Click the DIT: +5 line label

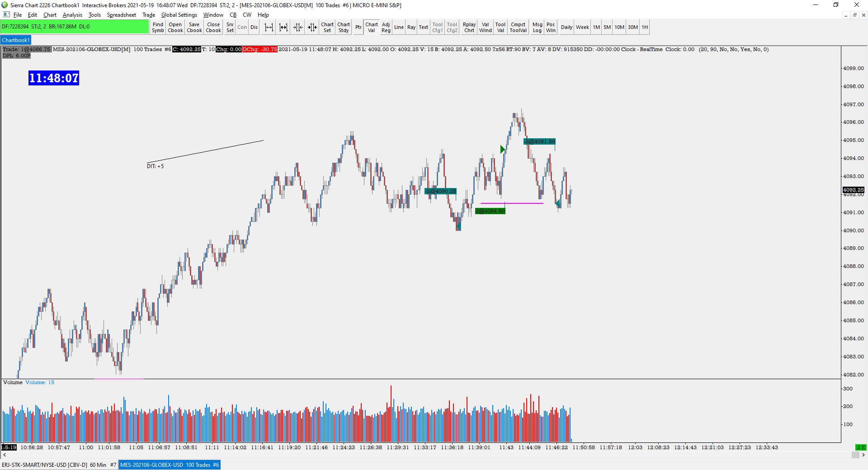point(155,166)
